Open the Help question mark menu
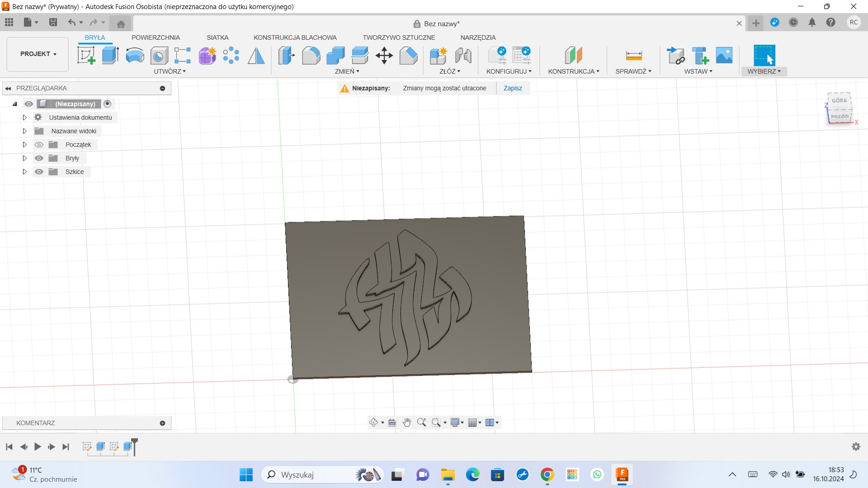 tap(830, 22)
